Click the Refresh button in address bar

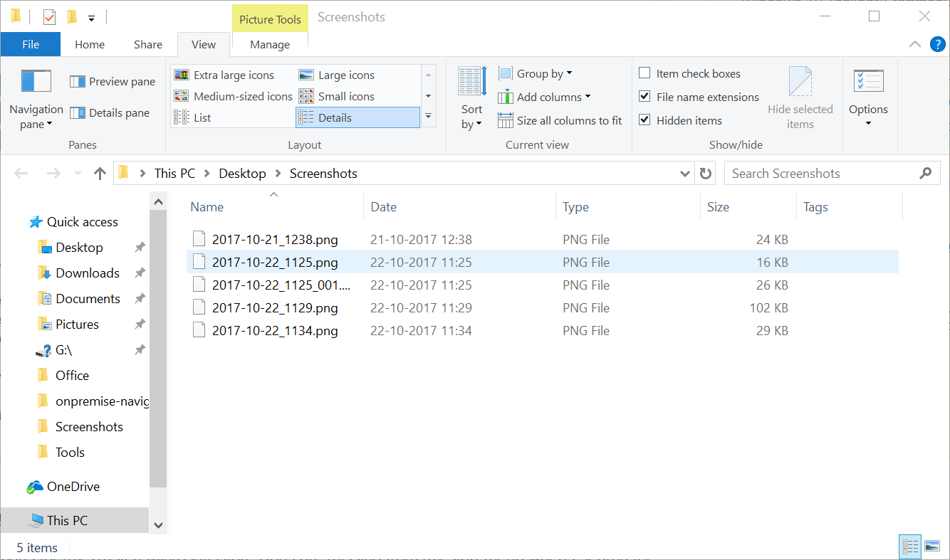click(706, 174)
